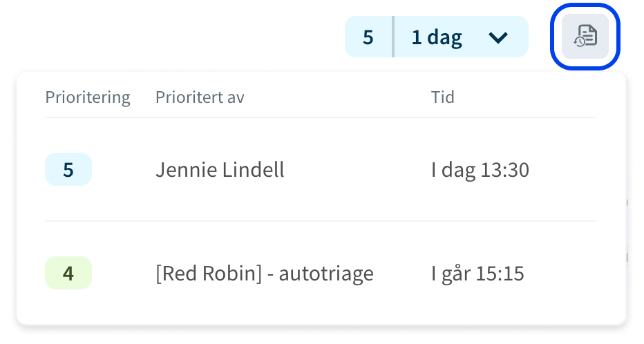
Task: Click the clock symbol on history icon
Action: tap(580, 41)
